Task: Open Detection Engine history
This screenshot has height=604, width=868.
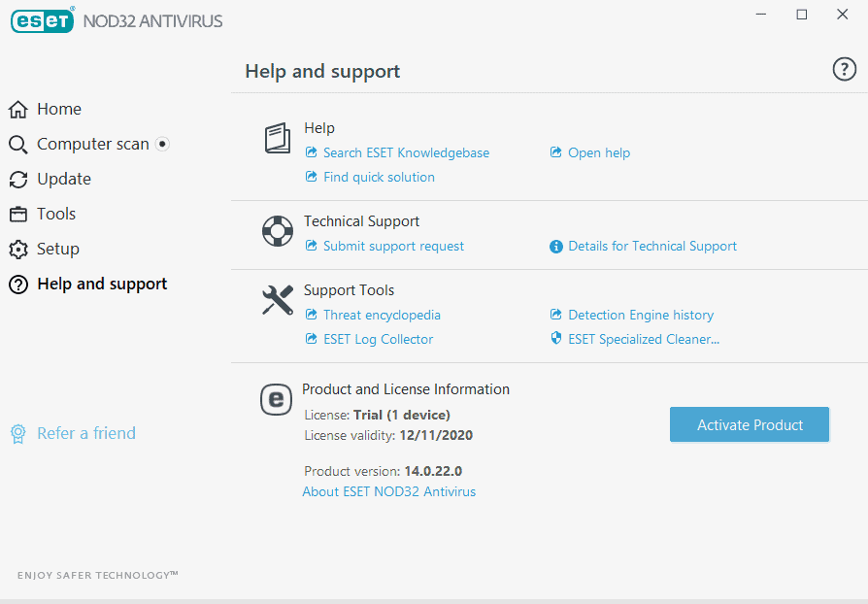Action: coord(639,315)
